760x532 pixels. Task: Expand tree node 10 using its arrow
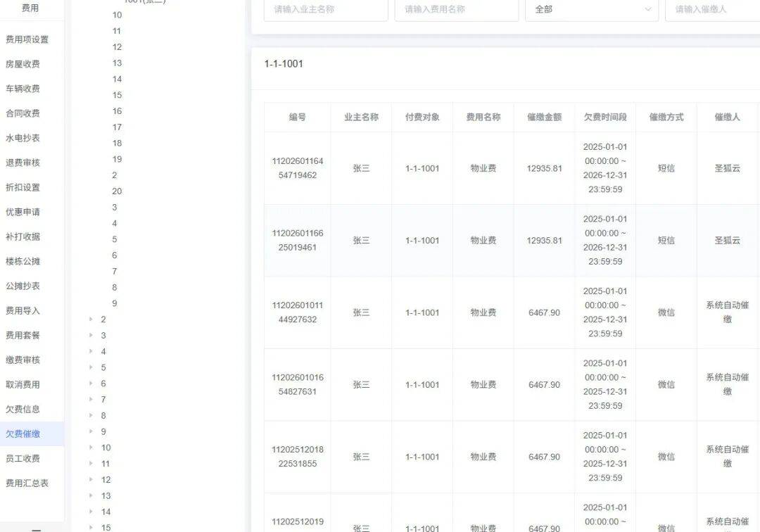[x=91, y=448]
